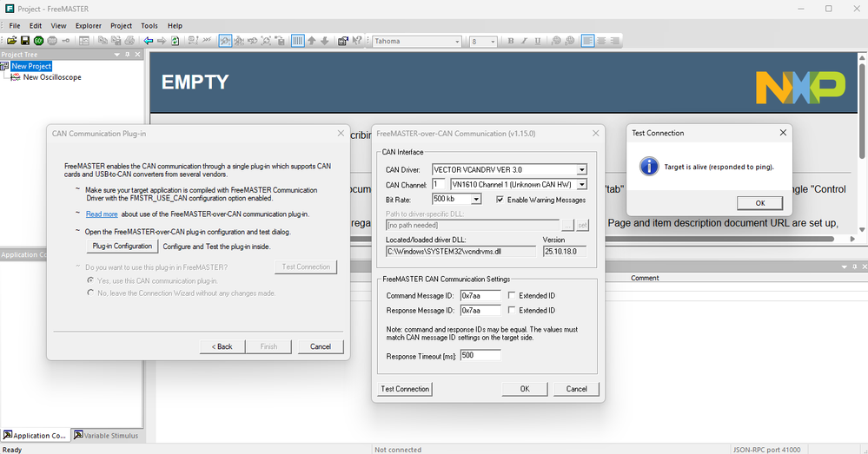Click the Plug-in Configuration button
868x454 pixels.
coord(122,246)
